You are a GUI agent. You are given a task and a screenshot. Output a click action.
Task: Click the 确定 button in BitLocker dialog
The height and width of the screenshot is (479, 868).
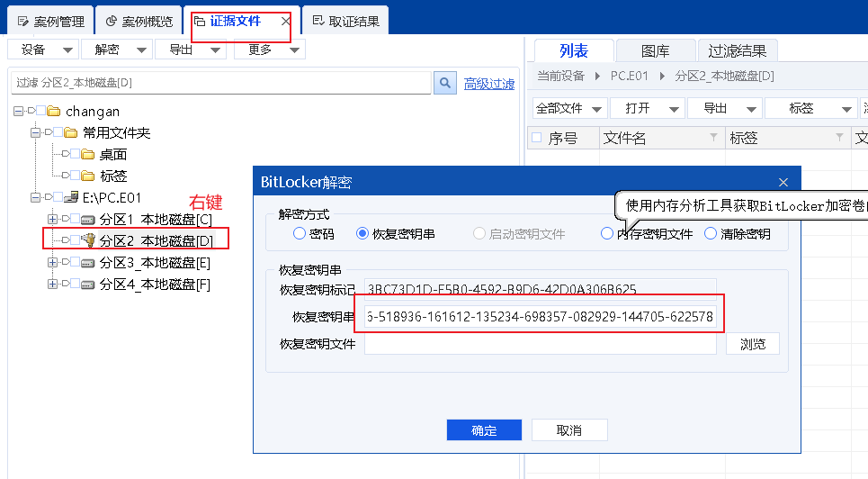485,430
